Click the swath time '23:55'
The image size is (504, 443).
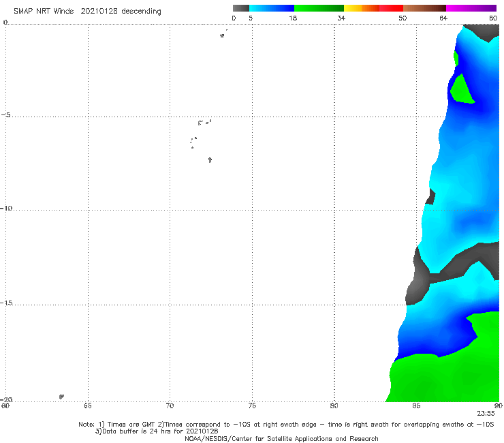[486, 414]
